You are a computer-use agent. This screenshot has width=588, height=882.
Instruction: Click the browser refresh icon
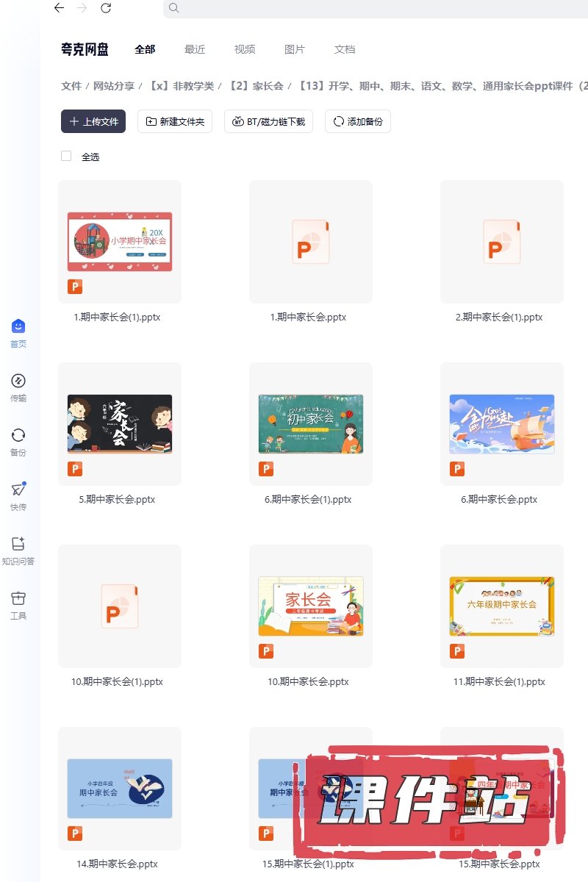click(106, 8)
